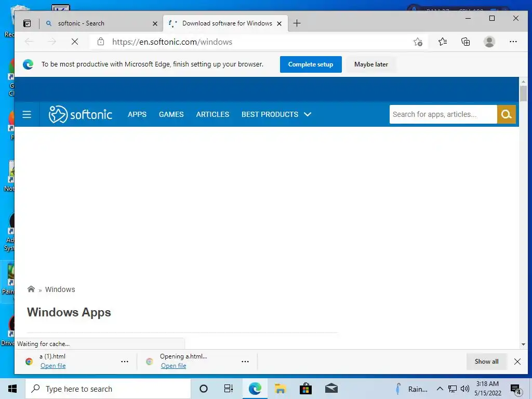Open Microsoft Store from taskbar

click(x=305, y=389)
